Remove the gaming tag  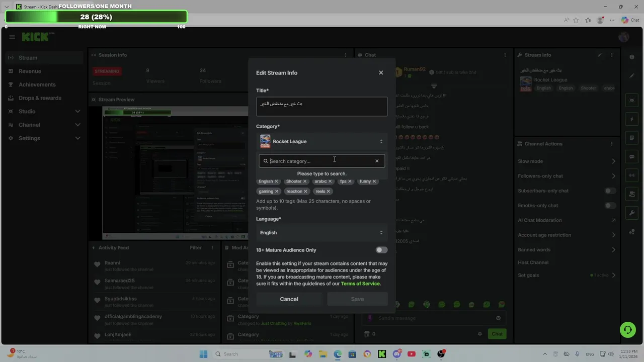(x=277, y=192)
